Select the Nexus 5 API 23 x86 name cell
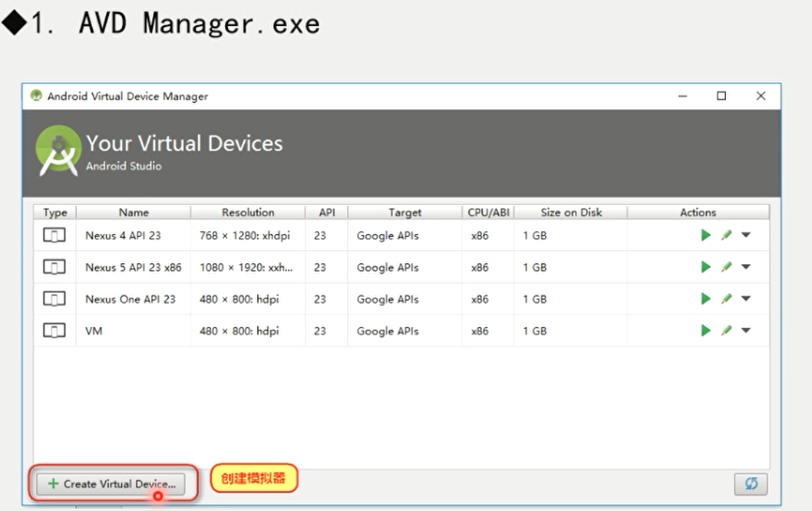The height and width of the screenshot is (511, 812). coord(134,267)
